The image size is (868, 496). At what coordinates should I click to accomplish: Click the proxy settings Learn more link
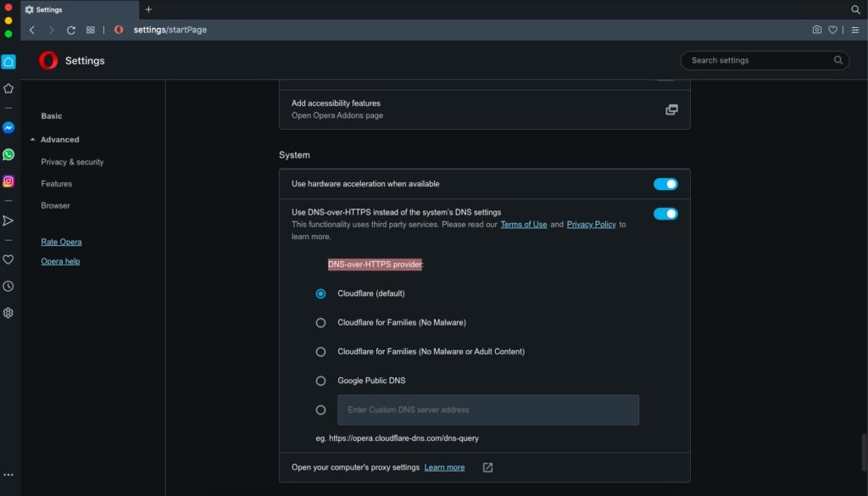(444, 467)
